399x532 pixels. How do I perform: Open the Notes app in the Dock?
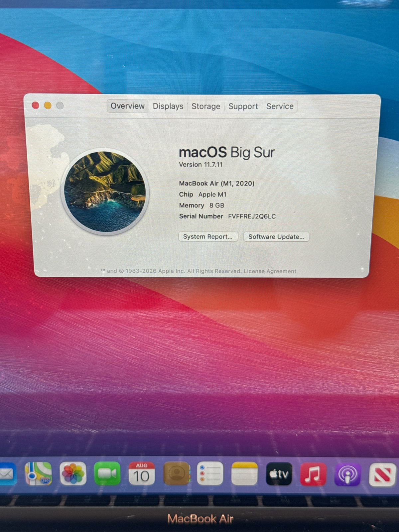pos(244,473)
